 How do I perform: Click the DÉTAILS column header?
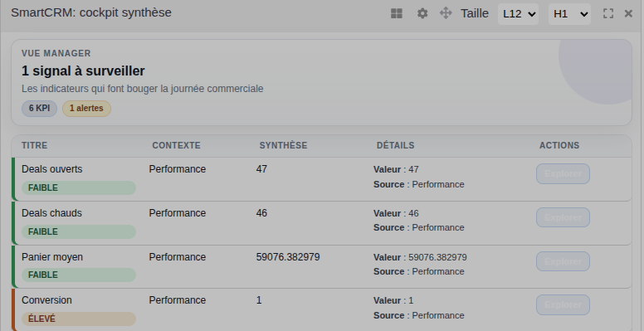(396, 145)
